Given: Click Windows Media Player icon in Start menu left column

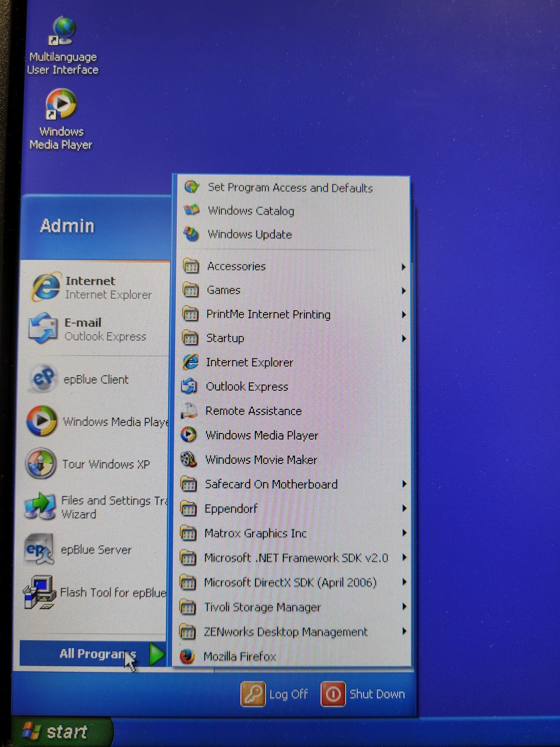Looking at the screenshot, I should click(41, 421).
